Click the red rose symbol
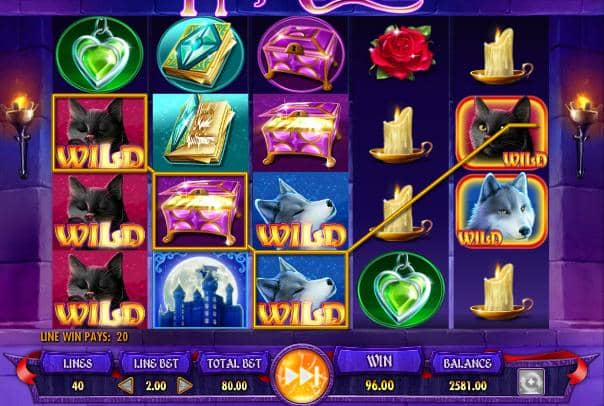This screenshot has width=604, height=406. 401,52
